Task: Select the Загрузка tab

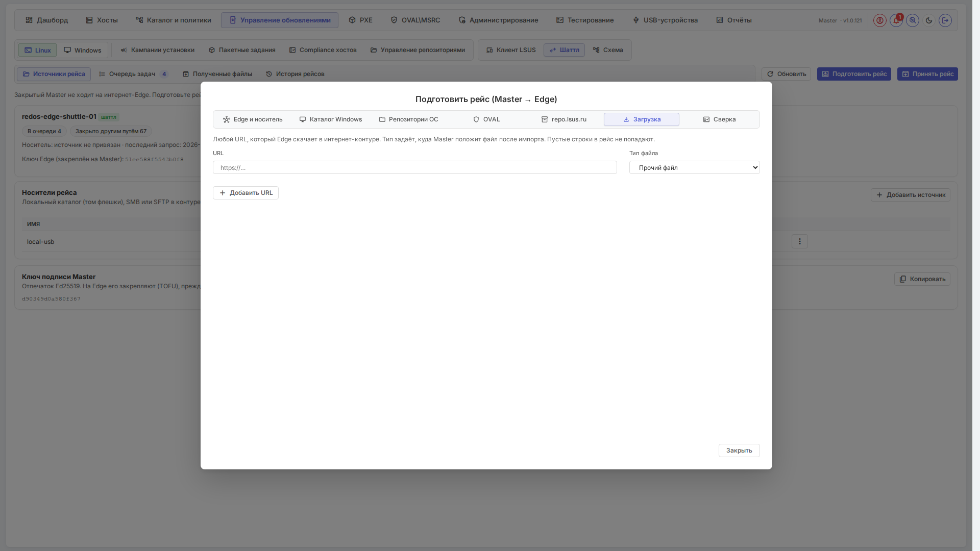Action: tap(642, 119)
